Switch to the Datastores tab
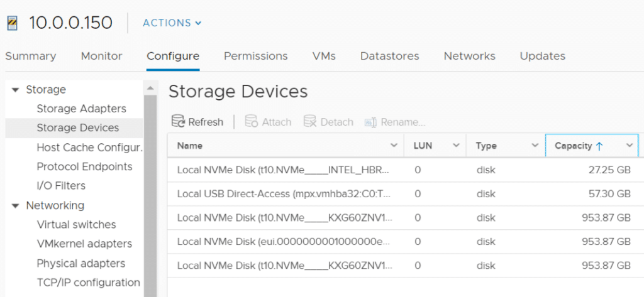Screen dimensions: 644x297 (x=389, y=57)
